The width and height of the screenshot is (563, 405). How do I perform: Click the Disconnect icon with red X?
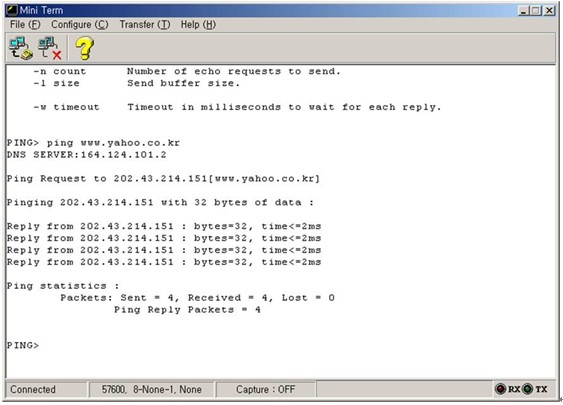(x=50, y=48)
